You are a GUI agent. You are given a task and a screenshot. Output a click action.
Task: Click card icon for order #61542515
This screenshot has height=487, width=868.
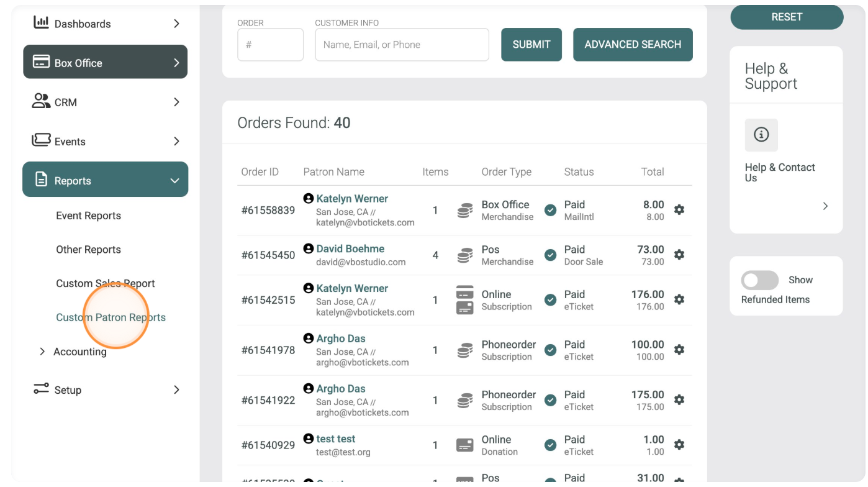tap(464, 300)
